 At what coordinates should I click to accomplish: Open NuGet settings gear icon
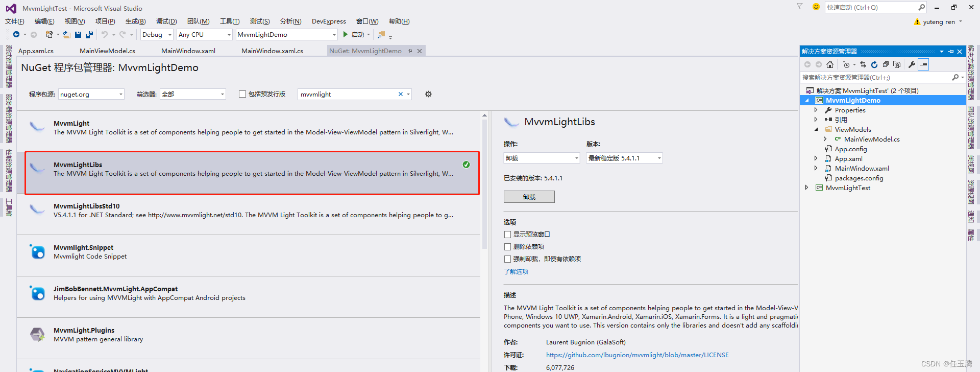point(428,94)
